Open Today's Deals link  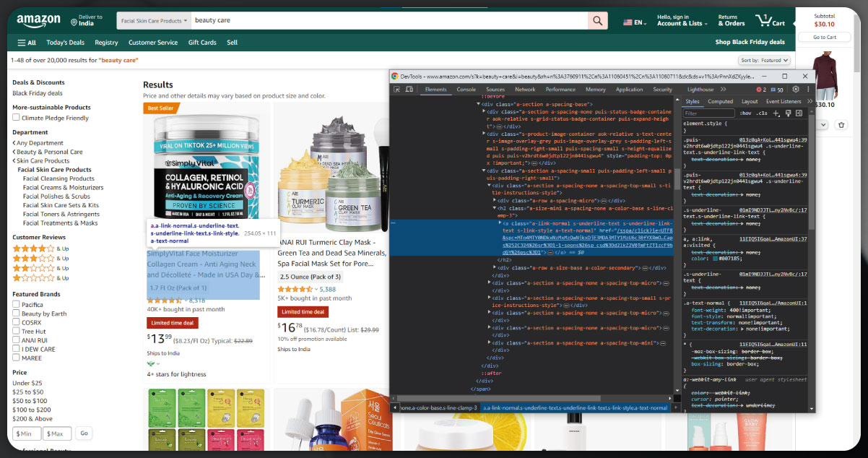[x=65, y=43]
